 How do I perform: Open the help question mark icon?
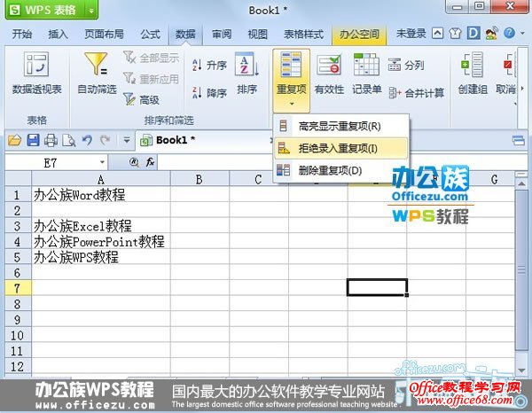tap(509, 33)
